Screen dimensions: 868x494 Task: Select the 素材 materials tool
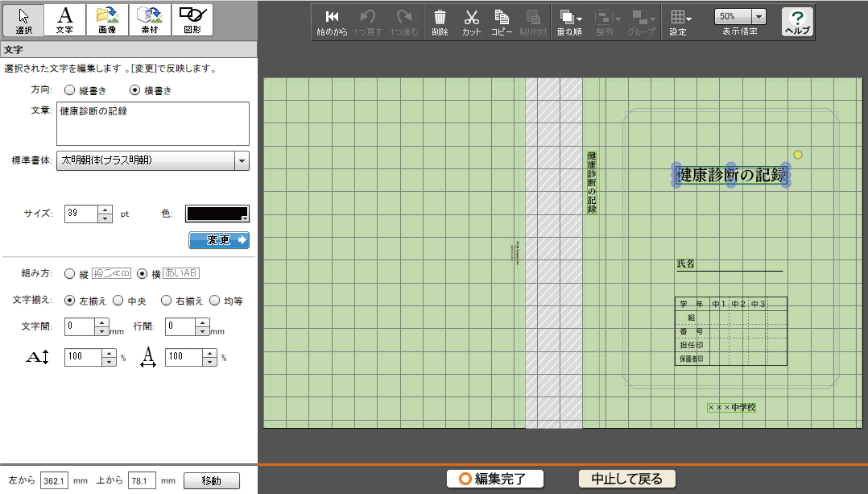[x=149, y=19]
